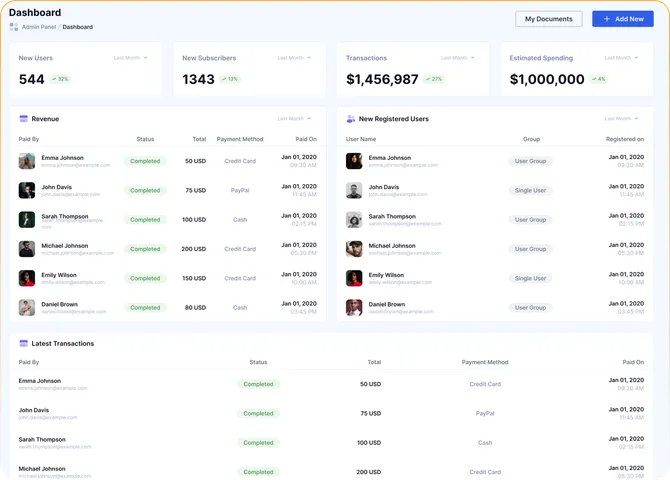Click the Payment Method header in Revenue
Viewport: 670px width, 480px height.
click(240, 139)
